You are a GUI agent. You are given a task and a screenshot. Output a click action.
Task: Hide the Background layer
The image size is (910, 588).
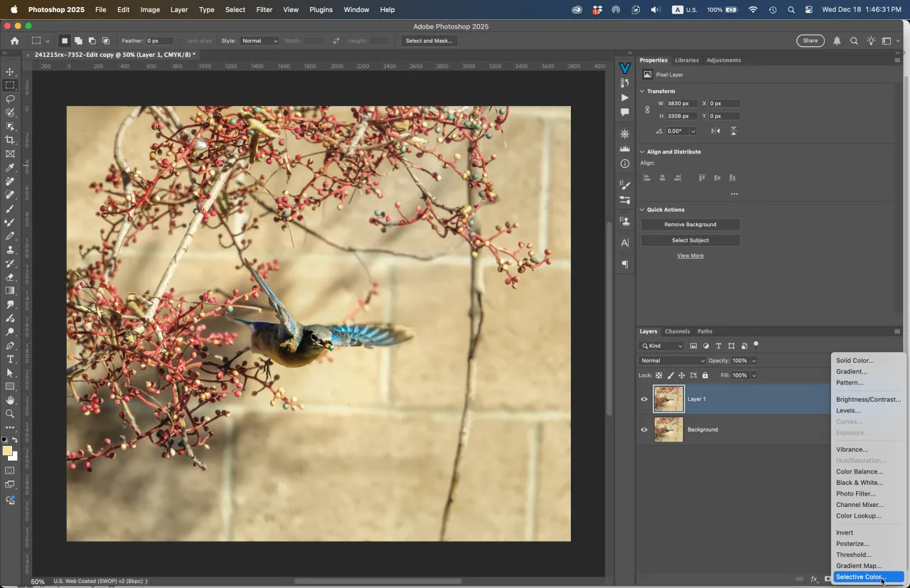(x=644, y=429)
